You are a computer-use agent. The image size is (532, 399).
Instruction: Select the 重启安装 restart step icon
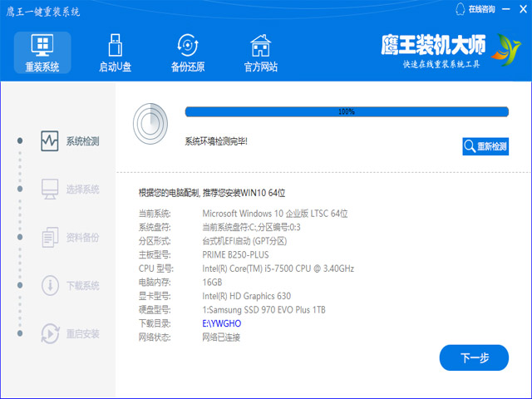click(50, 333)
